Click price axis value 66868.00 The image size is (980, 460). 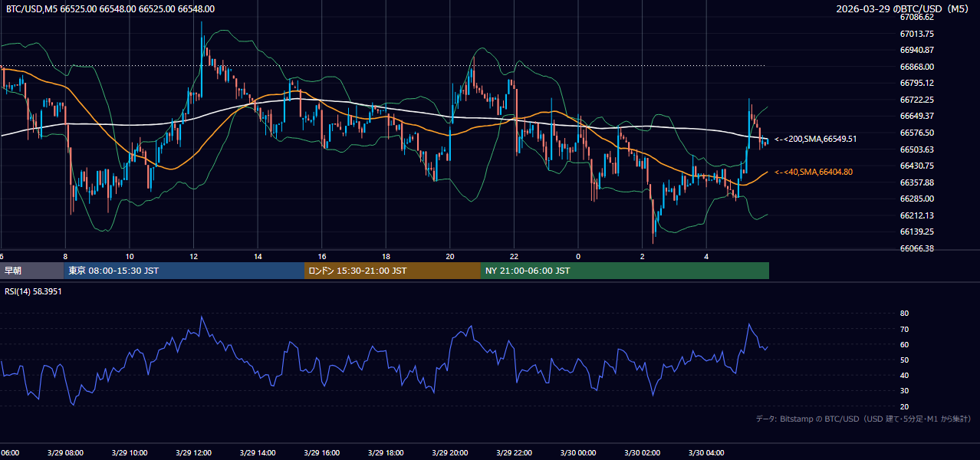coord(917,67)
